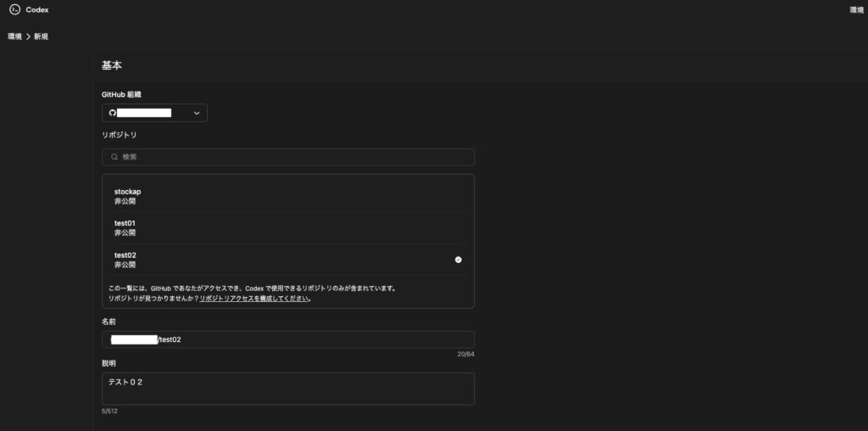Click the checkmark icon on test02

tap(459, 260)
